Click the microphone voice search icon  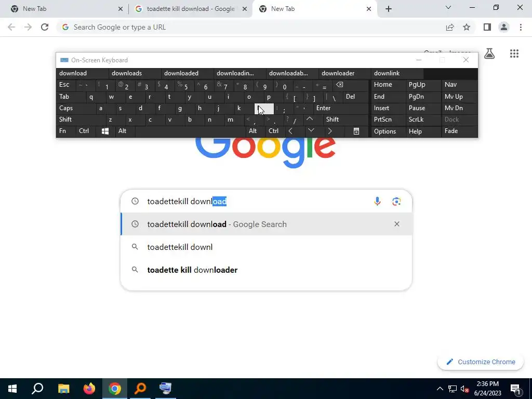tap(377, 201)
